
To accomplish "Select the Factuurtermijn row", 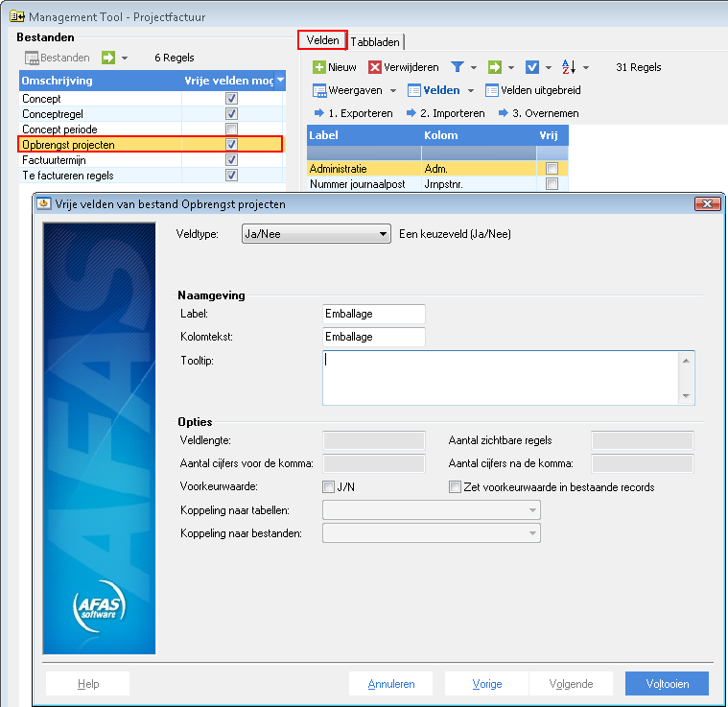I will click(x=151, y=159).
